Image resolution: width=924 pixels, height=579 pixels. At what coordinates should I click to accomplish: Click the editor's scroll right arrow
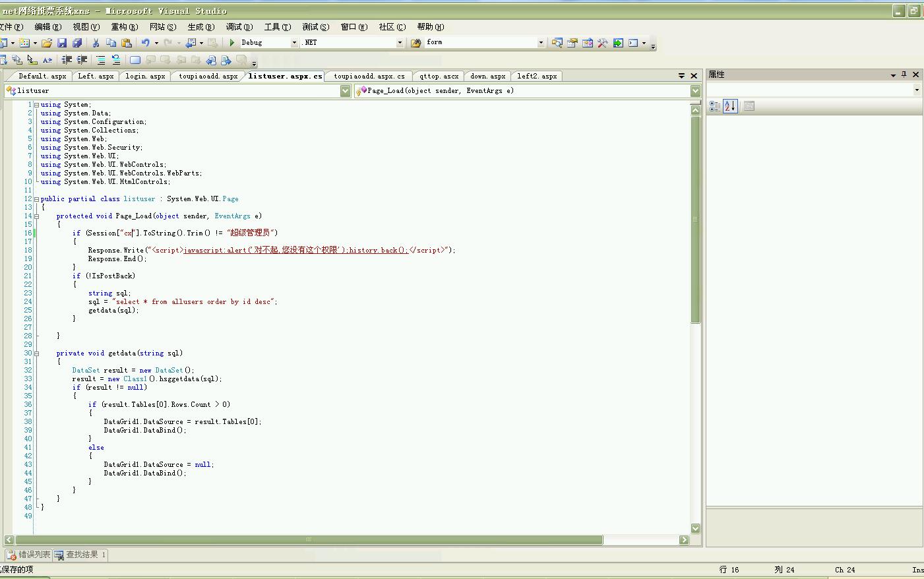pyautogui.click(x=684, y=539)
